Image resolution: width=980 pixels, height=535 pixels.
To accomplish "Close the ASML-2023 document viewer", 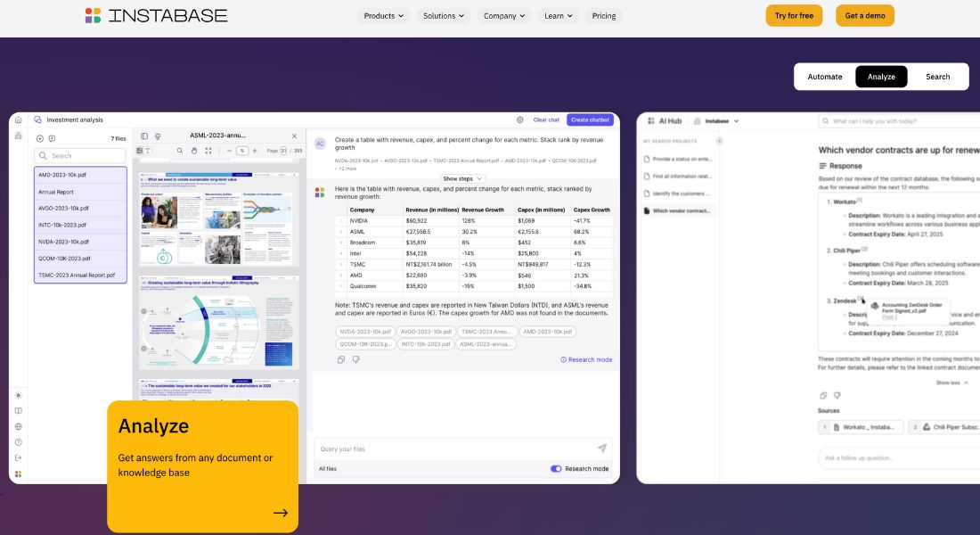I will pyautogui.click(x=294, y=136).
